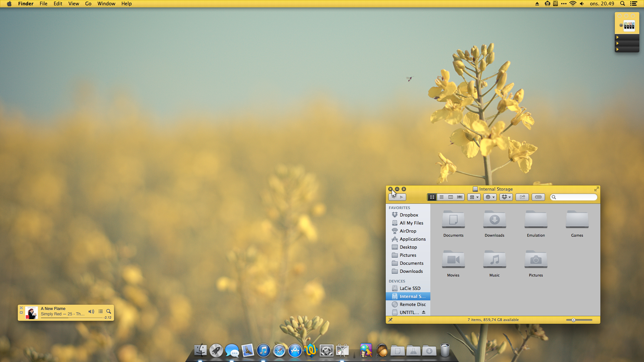Select the Movies folder
The width and height of the screenshot is (644, 362).
(453, 259)
